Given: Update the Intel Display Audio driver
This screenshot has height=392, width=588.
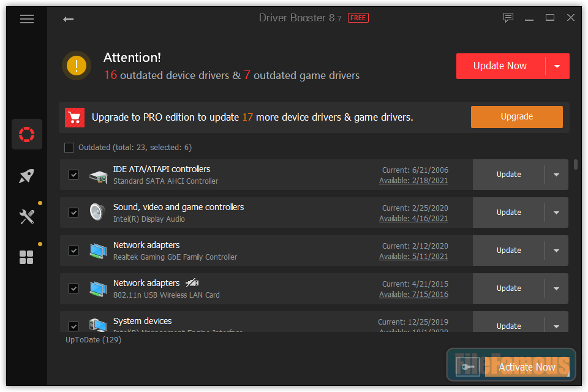Looking at the screenshot, I should [508, 213].
